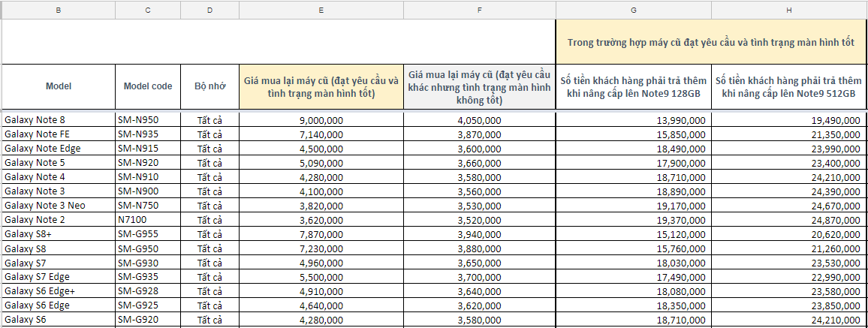
Task: Click the 'Galaxy S6' model cell
Action: (59, 320)
